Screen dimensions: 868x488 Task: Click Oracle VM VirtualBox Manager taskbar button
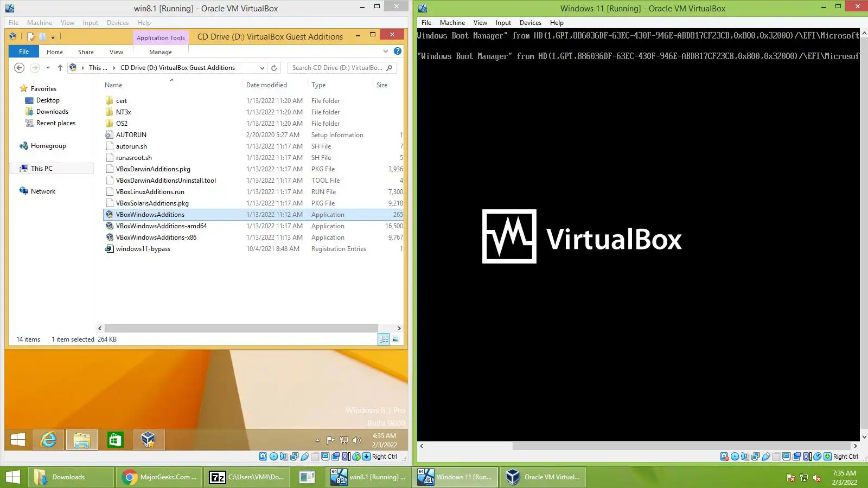[542, 477]
